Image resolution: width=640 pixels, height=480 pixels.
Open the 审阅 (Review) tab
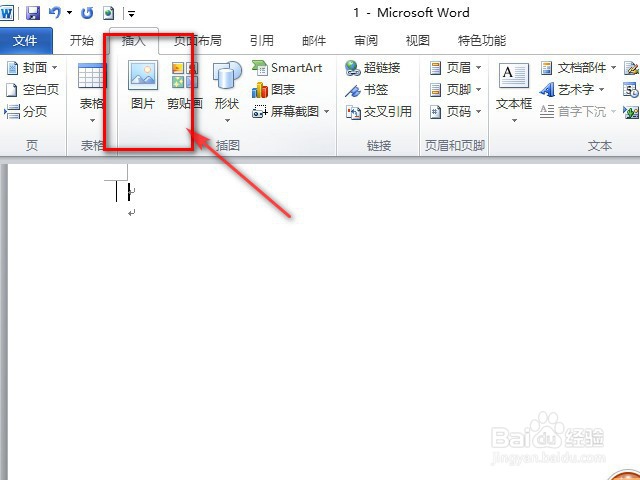[x=366, y=40]
